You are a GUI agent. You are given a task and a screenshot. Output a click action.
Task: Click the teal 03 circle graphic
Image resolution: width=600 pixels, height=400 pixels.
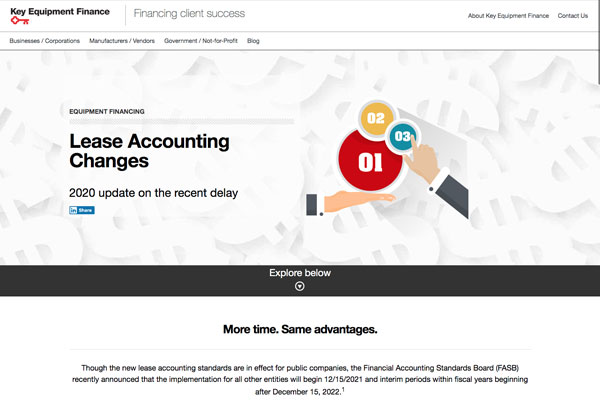tap(402, 136)
